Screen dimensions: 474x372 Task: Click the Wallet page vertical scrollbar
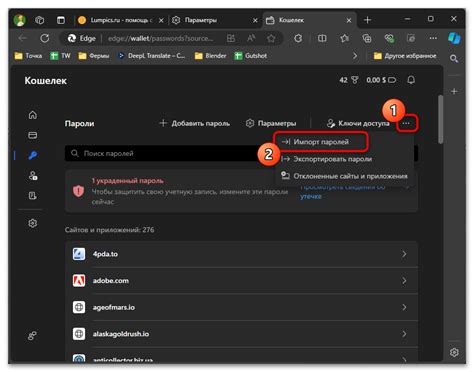point(441,119)
